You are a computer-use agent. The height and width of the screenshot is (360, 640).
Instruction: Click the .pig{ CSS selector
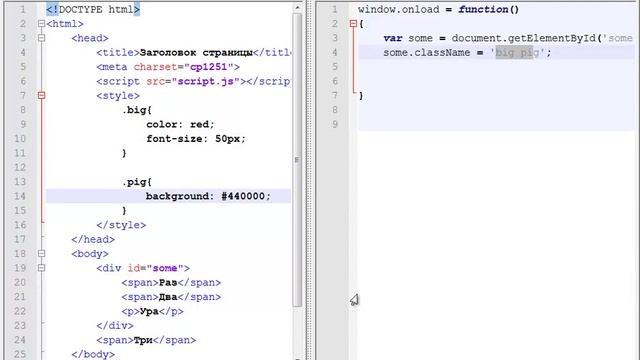coord(137,182)
